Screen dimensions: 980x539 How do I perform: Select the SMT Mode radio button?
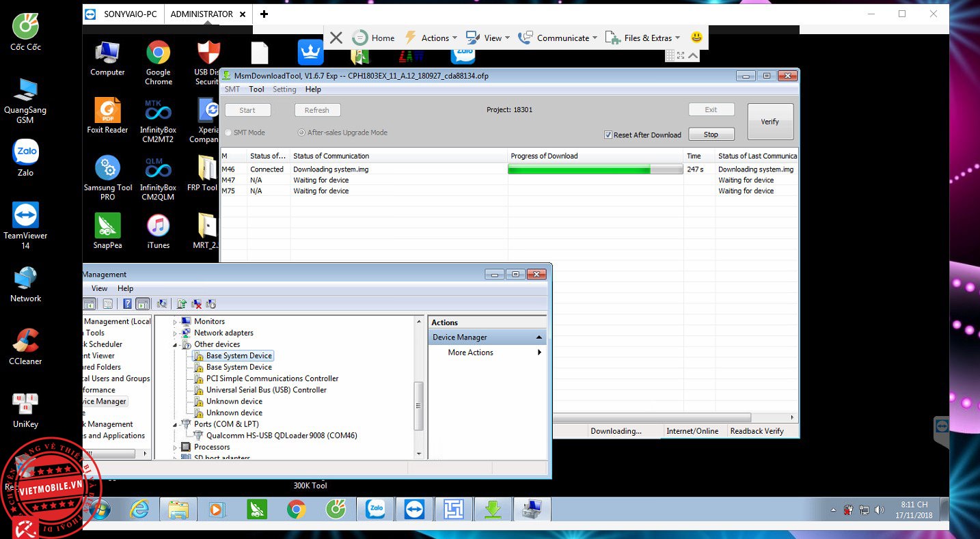pos(228,133)
